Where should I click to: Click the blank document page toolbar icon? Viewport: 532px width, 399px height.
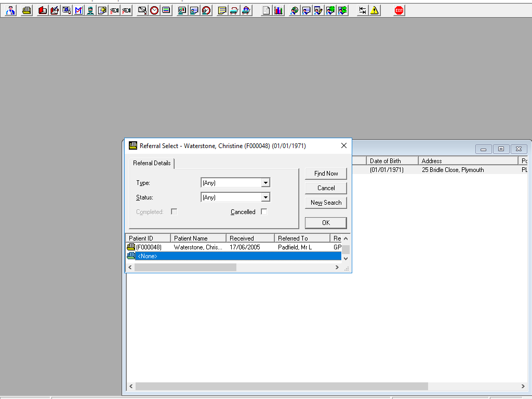(x=267, y=10)
